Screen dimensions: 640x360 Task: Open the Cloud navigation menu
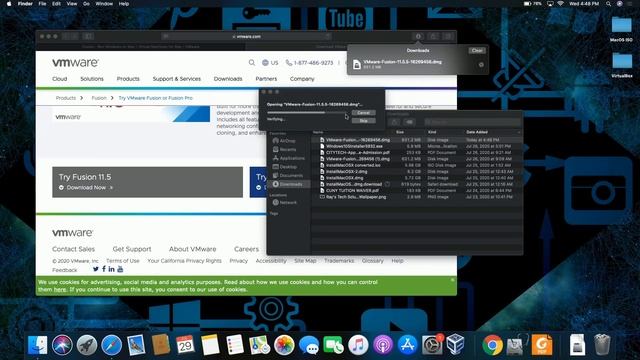pos(60,79)
